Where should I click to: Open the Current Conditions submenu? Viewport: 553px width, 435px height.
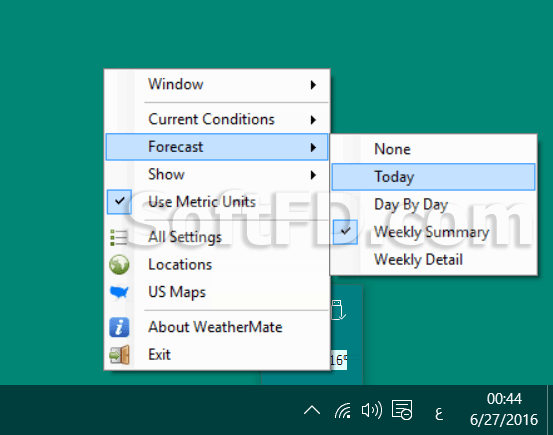217,120
